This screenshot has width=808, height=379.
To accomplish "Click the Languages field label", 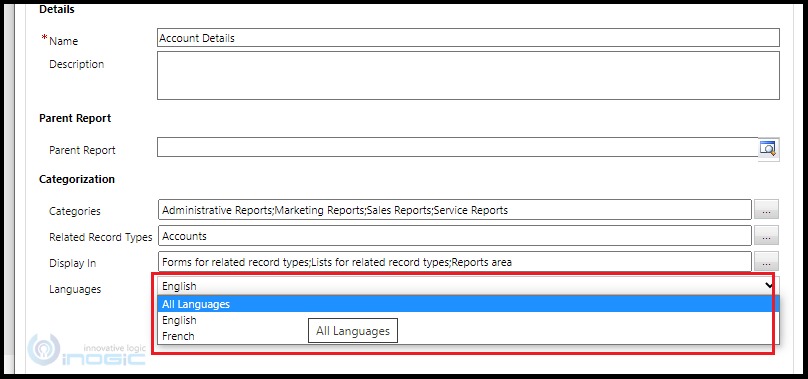I will click(x=75, y=289).
